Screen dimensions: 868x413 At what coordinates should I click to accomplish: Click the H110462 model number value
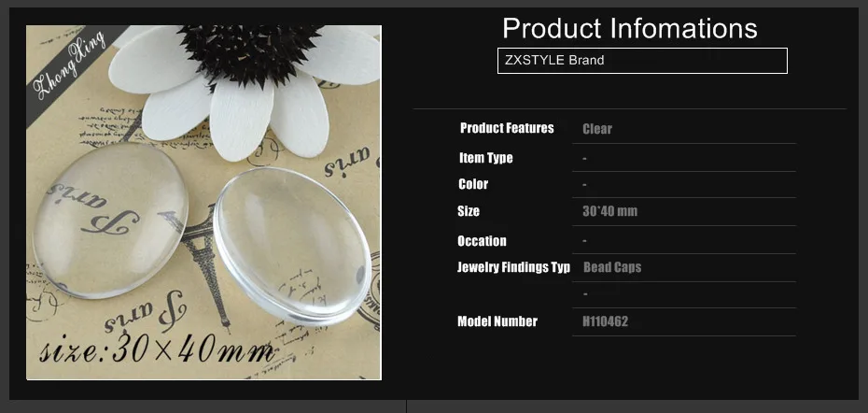pos(605,321)
